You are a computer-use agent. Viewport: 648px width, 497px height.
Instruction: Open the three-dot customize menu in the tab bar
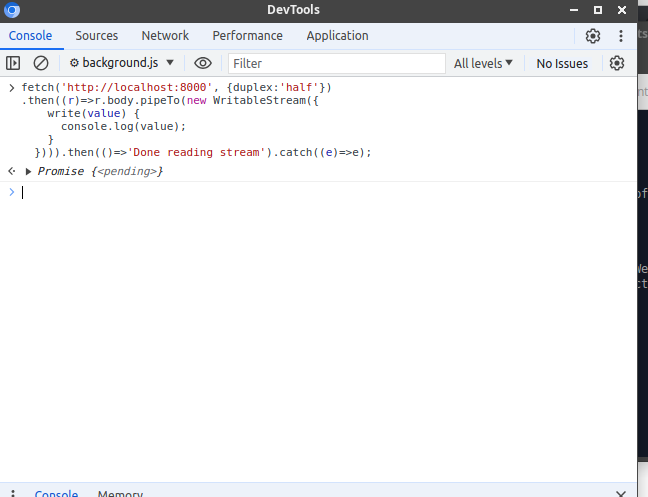[621, 36]
